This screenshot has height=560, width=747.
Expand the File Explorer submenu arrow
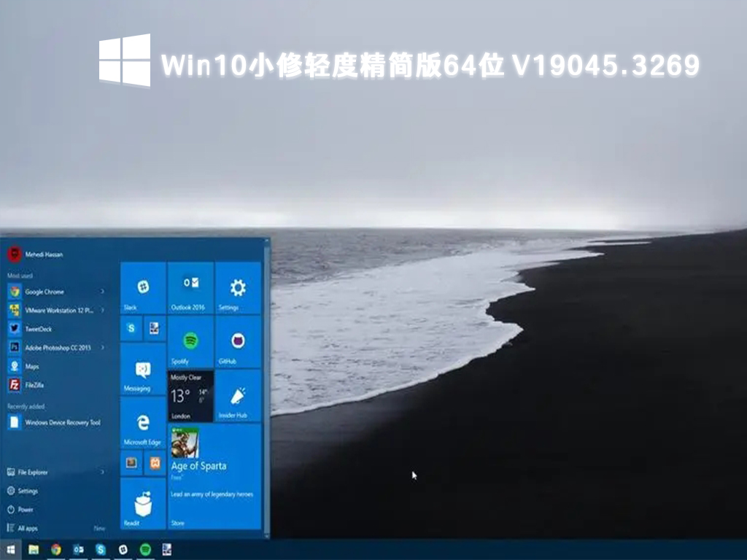[x=102, y=472]
